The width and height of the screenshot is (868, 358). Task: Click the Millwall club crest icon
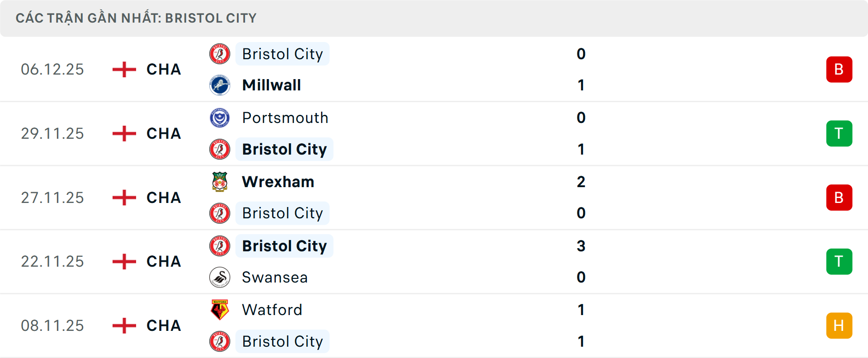220,85
